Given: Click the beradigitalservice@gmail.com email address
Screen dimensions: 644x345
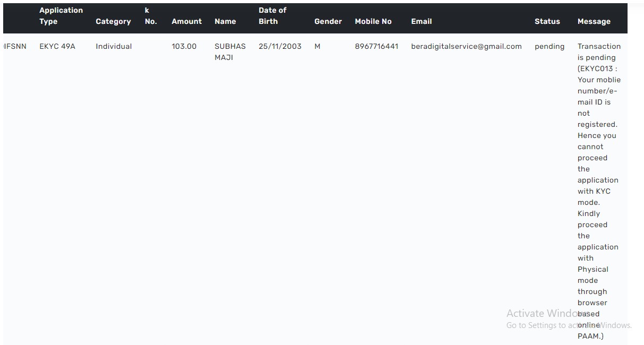Looking at the screenshot, I should (x=466, y=46).
